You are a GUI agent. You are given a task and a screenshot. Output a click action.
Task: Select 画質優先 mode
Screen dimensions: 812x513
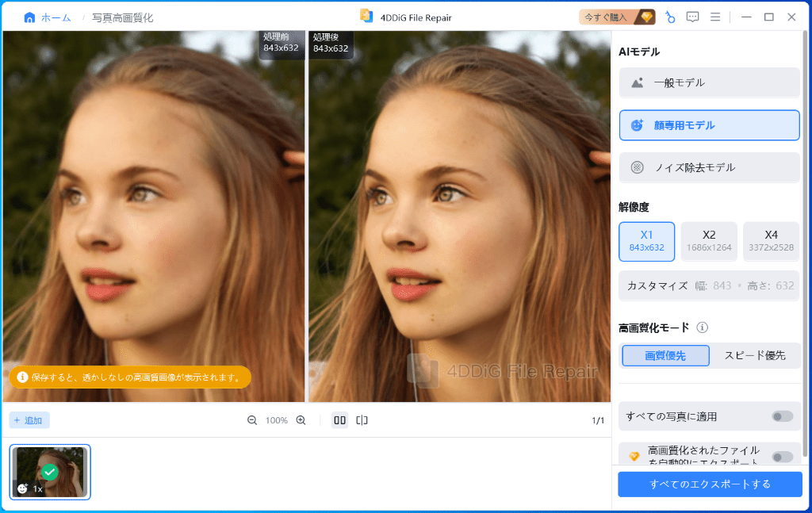tap(665, 356)
